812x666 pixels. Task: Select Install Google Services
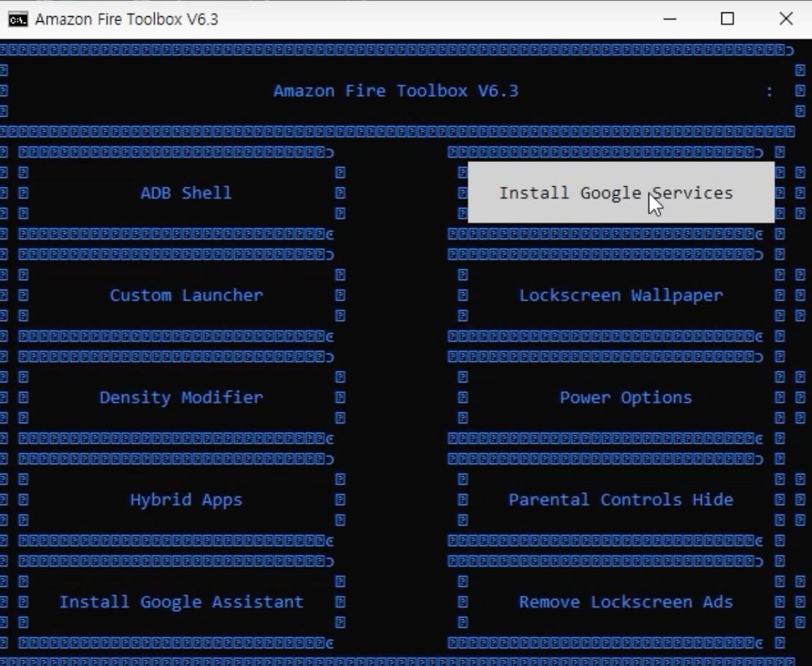(x=621, y=193)
